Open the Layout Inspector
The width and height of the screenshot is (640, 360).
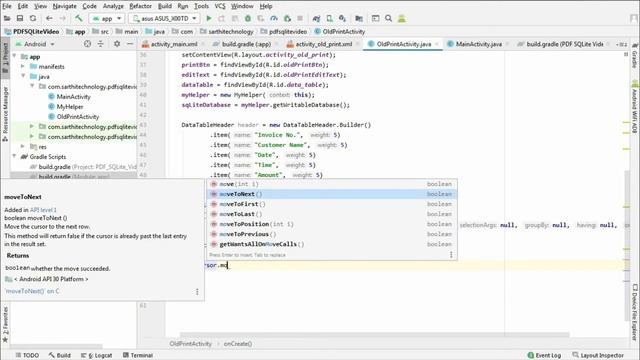(598, 355)
